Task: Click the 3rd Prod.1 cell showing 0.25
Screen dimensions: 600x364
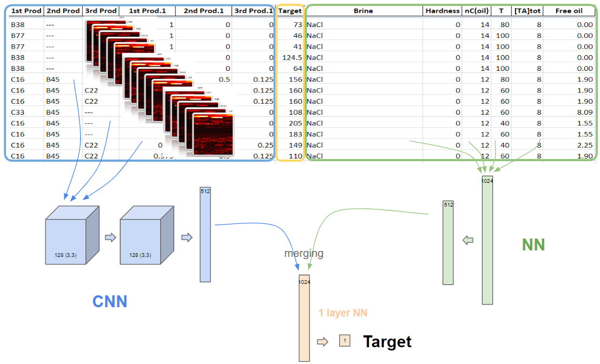Action: click(x=253, y=145)
